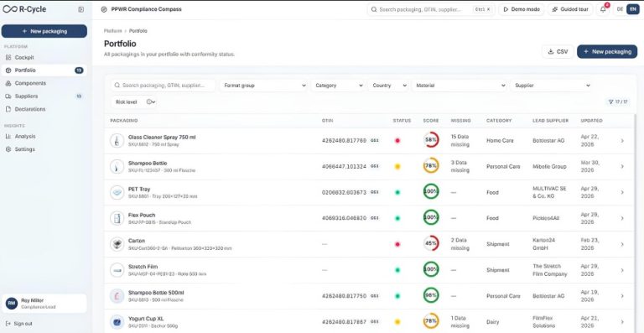The image size is (644, 333).
Task: Expand the Carton row chevron
Action: pos(622,244)
